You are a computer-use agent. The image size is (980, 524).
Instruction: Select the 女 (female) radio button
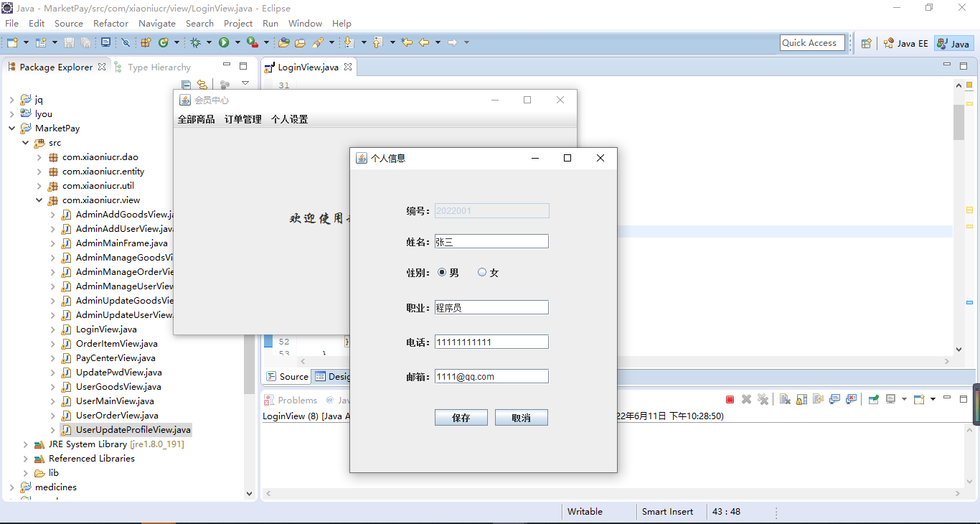(x=482, y=273)
